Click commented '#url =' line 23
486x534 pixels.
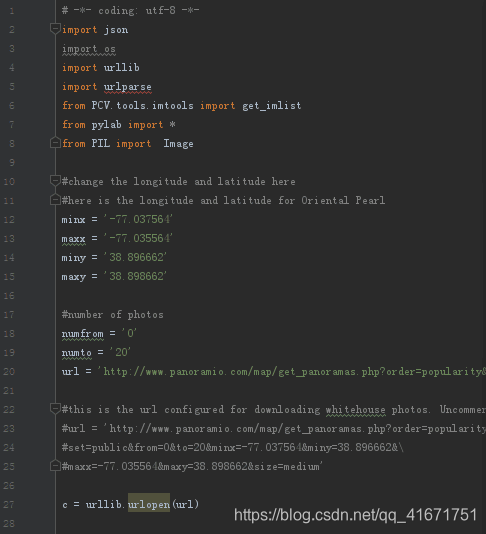(274, 428)
